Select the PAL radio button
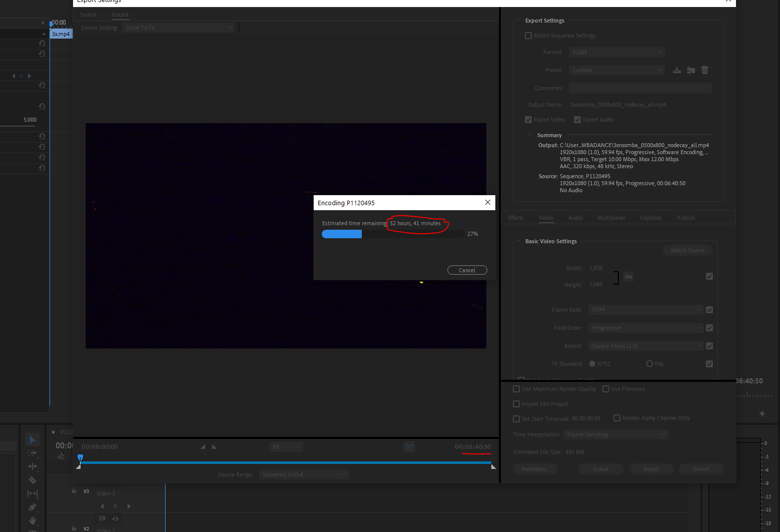 pos(649,364)
